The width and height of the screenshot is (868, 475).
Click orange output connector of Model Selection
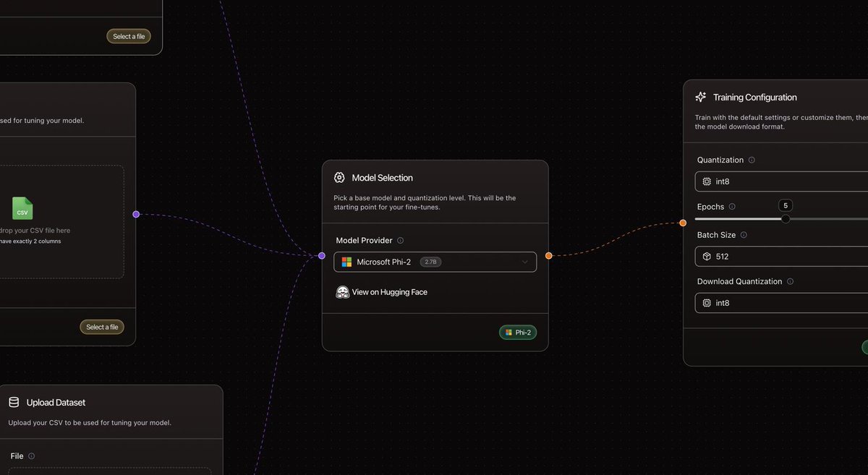548,255
